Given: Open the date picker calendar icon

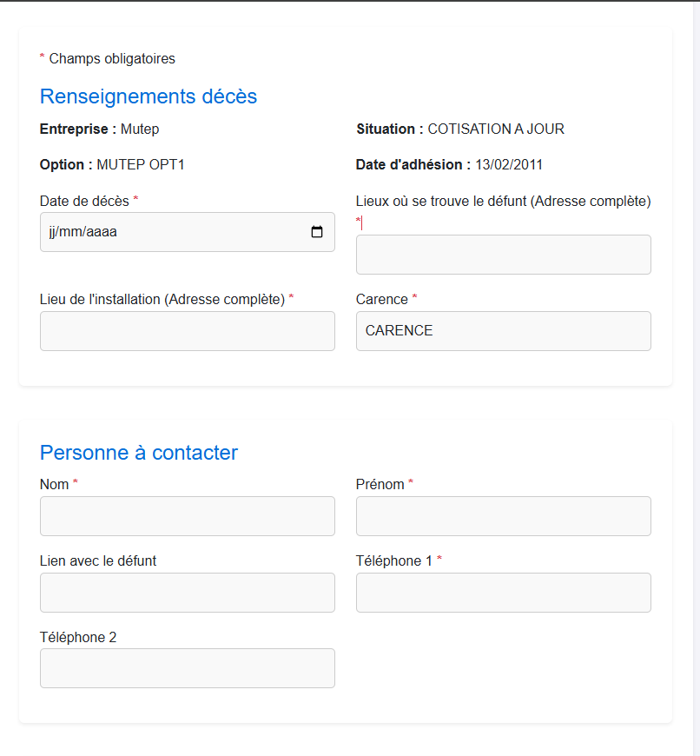Looking at the screenshot, I should click(x=319, y=232).
